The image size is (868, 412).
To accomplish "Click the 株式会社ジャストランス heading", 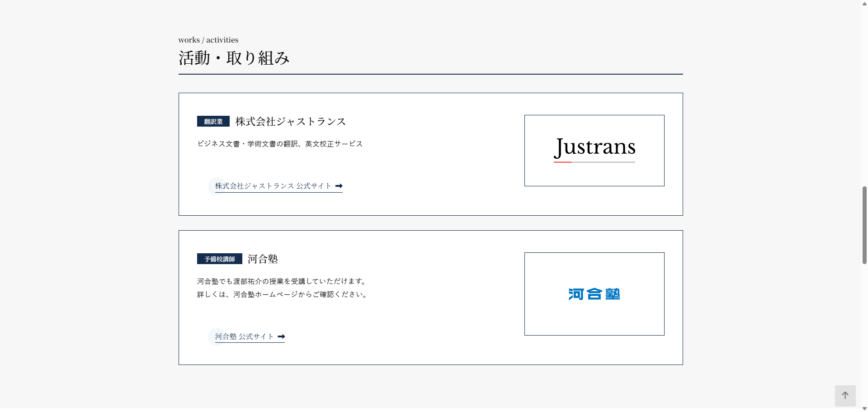I will [x=291, y=122].
